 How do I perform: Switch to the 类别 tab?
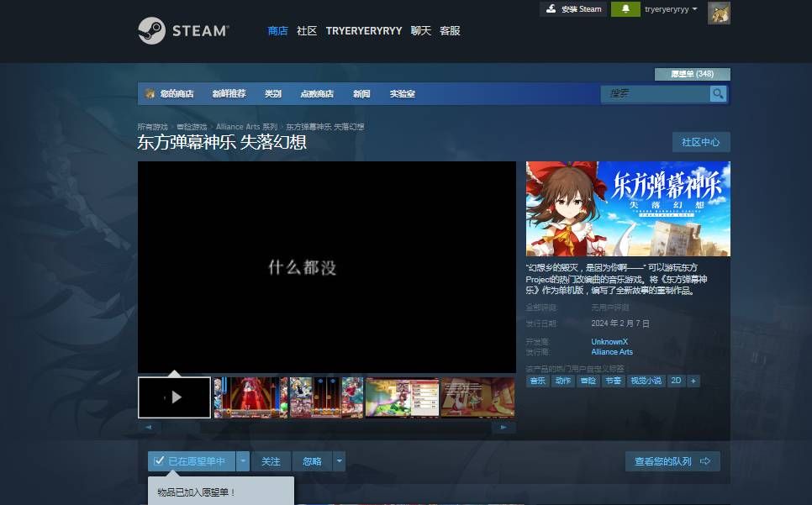[273, 93]
